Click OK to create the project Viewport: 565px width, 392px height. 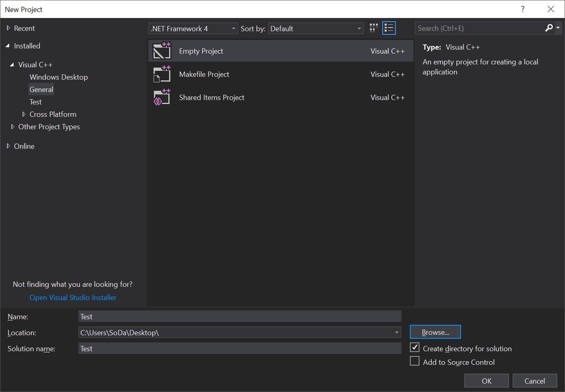[486, 381]
